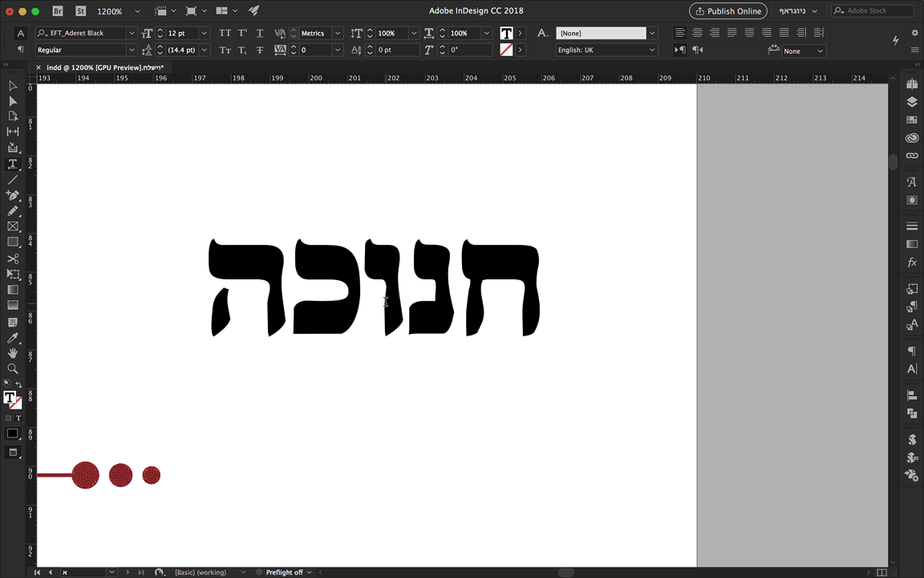Select the Gradient Swatch tool
The image size is (924, 578).
pyautogui.click(x=12, y=290)
